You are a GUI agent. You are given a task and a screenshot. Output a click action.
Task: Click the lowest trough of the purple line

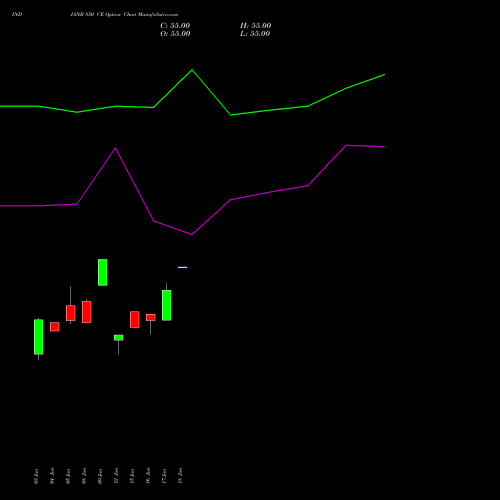click(192, 234)
